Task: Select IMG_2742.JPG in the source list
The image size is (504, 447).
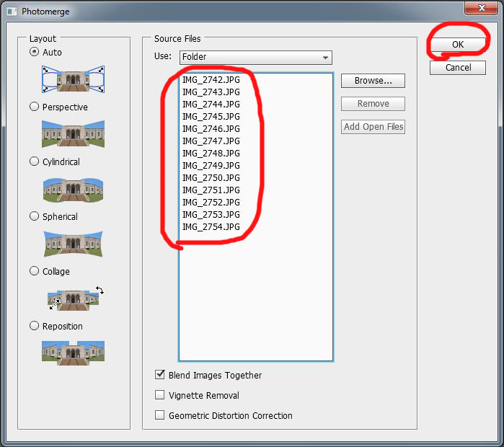Action: (x=211, y=80)
